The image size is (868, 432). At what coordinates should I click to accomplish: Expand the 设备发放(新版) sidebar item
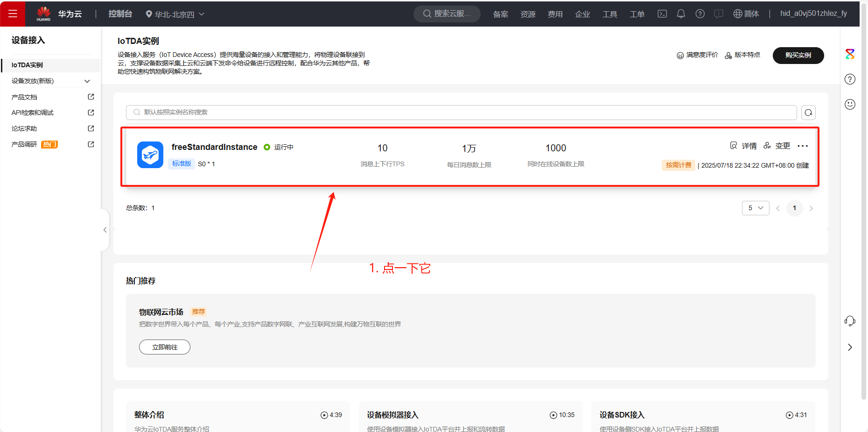[50, 81]
